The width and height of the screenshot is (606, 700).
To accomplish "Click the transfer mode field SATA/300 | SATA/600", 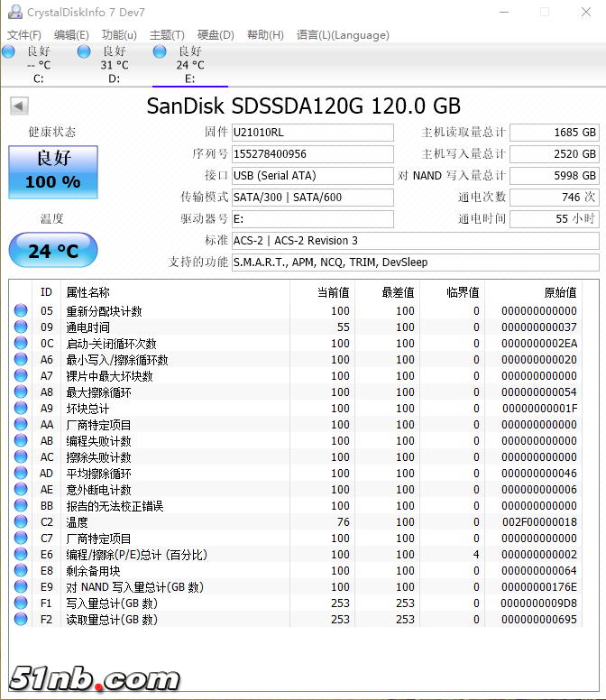I will pos(313,198).
